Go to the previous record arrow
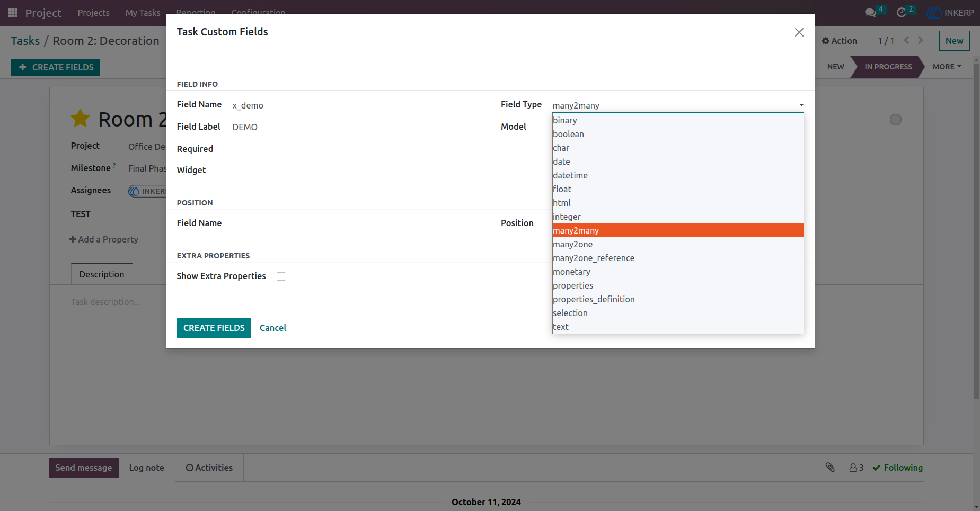 [906, 40]
